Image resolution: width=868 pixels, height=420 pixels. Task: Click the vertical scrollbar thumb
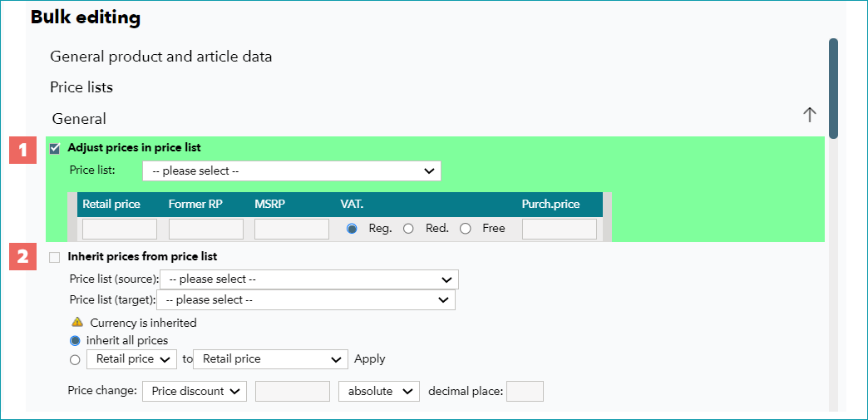click(x=833, y=88)
